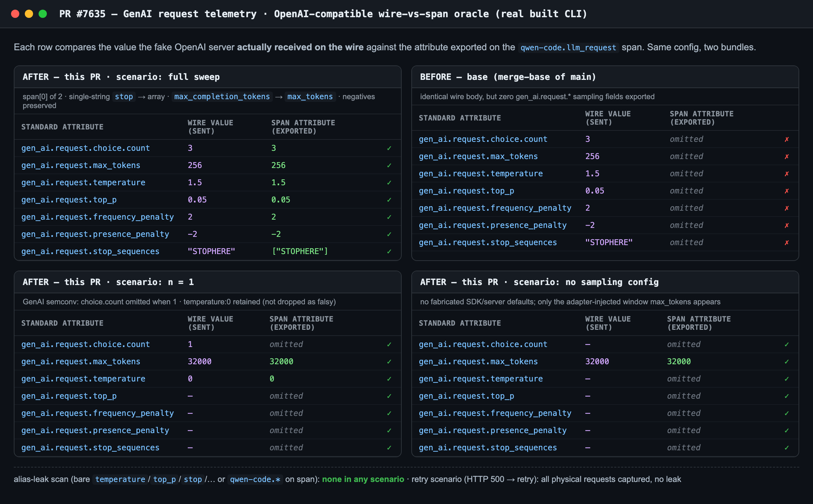Click the wire value "STOPHERE" in BEFORE panel
The image size is (813, 504).
point(609,242)
